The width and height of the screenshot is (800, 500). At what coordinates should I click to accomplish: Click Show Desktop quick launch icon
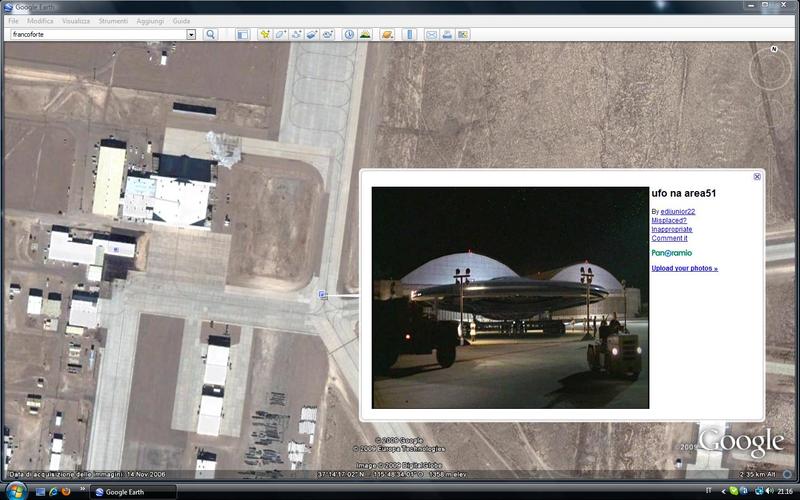40,492
